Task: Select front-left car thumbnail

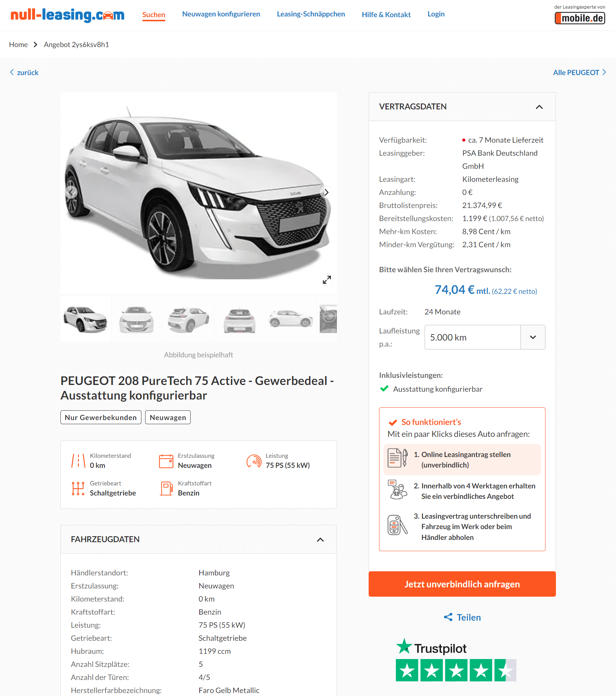Action: click(x=85, y=319)
